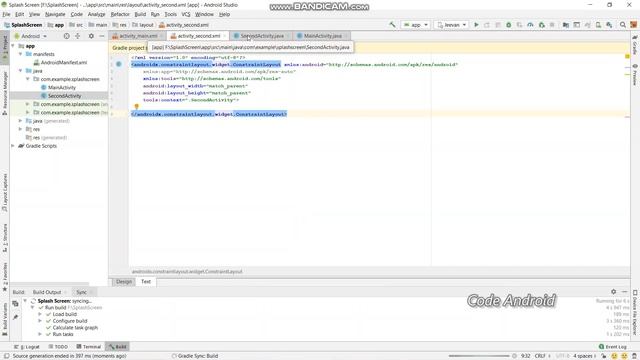
Task: Open the TODO tool window
Action: (58, 347)
